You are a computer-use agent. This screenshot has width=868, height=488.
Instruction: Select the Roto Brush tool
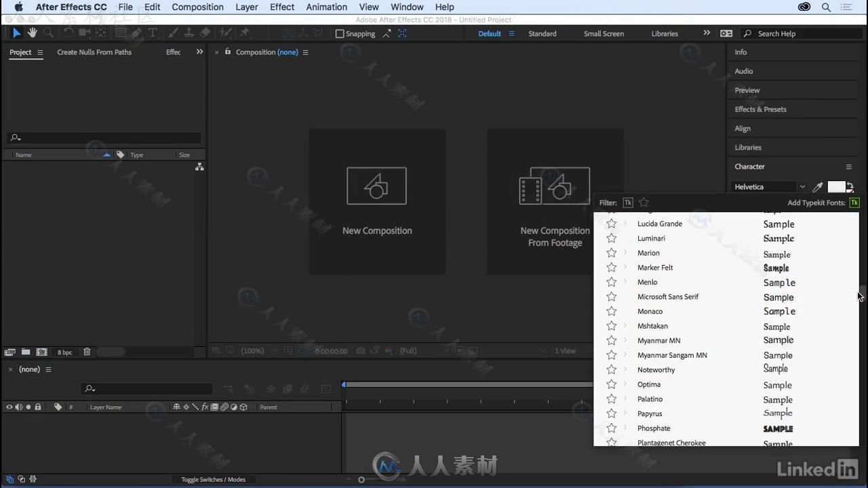coord(225,33)
